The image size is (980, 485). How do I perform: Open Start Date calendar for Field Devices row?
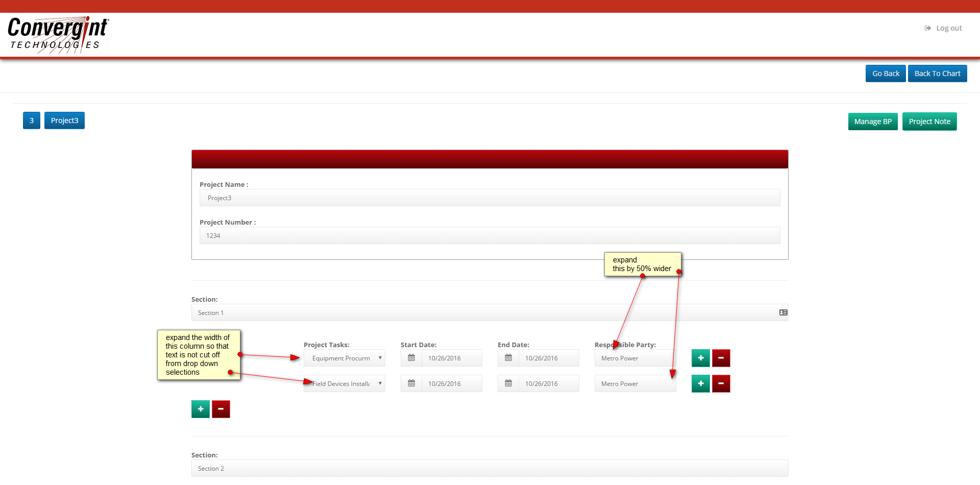pos(411,383)
